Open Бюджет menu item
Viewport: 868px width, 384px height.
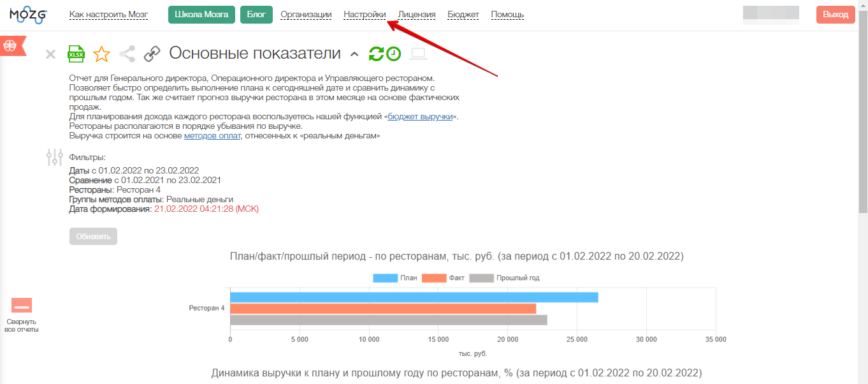463,15
